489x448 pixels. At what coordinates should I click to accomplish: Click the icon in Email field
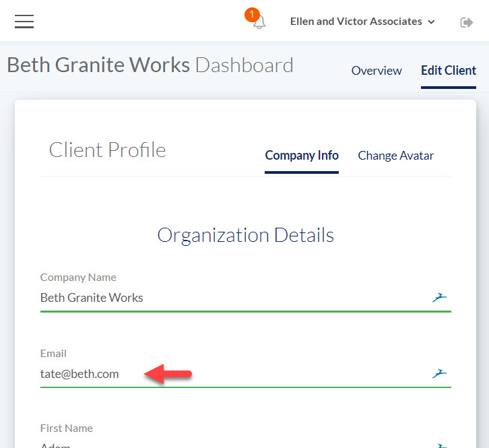(439, 374)
